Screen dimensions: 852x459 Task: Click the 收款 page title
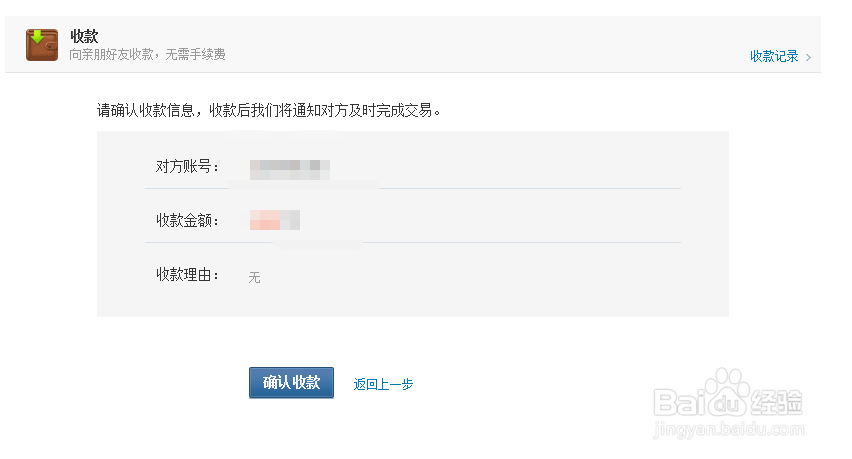point(84,36)
